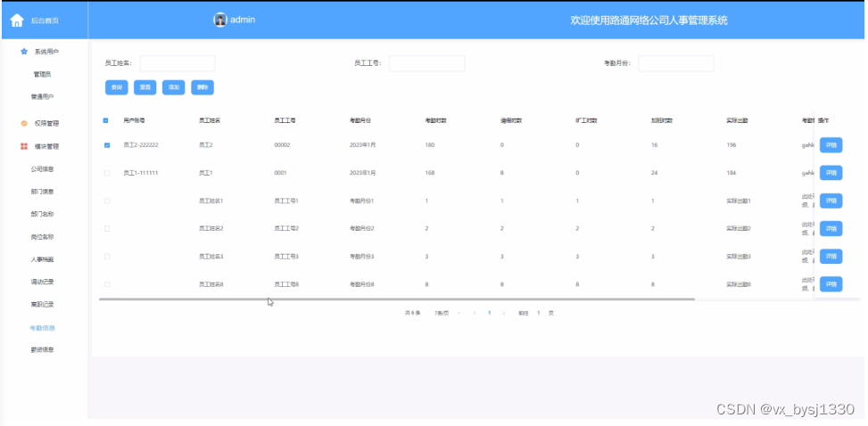The image size is (868, 426).
Task: Open the 薪资信息 sidebar item
Action: coord(43,350)
